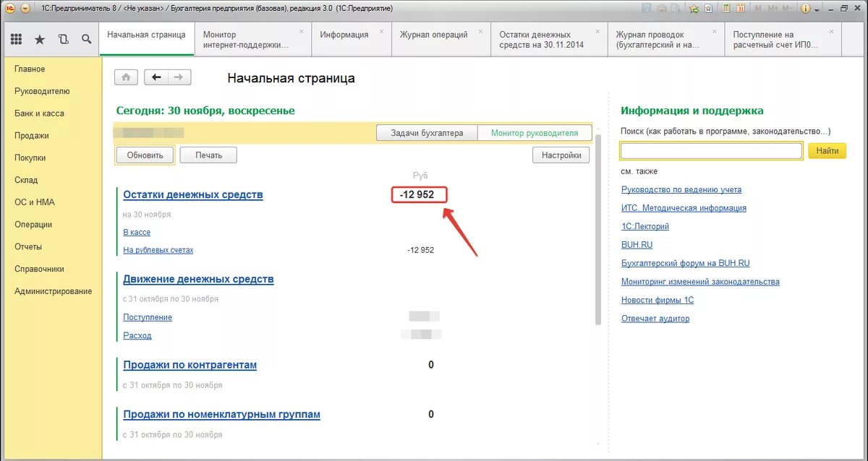868x461 pixels.
Task: Open Остатки денежных средств link
Action: coord(193,195)
